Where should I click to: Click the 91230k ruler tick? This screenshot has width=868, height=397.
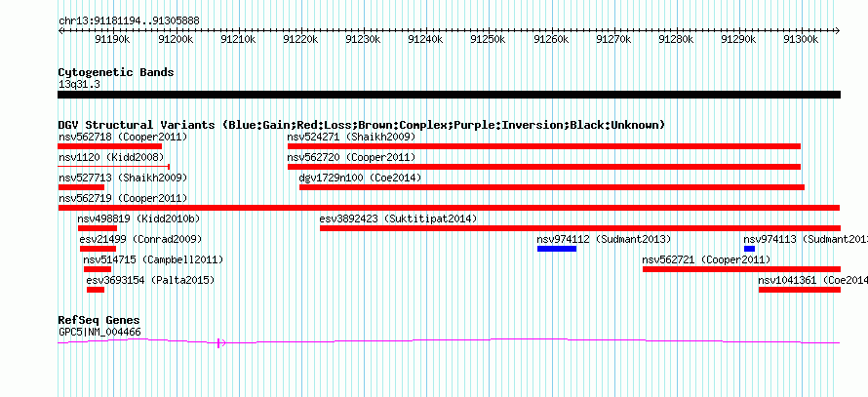(x=363, y=39)
